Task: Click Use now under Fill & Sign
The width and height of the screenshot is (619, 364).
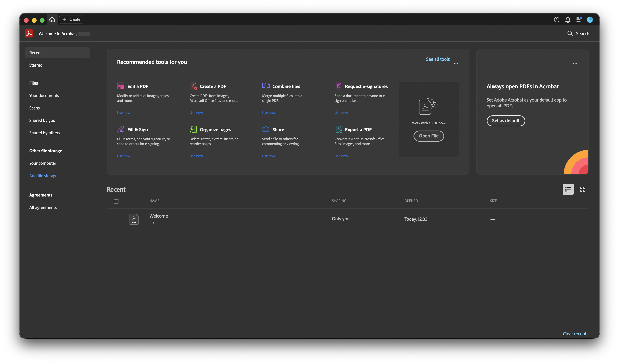Action: [x=123, y=156]
